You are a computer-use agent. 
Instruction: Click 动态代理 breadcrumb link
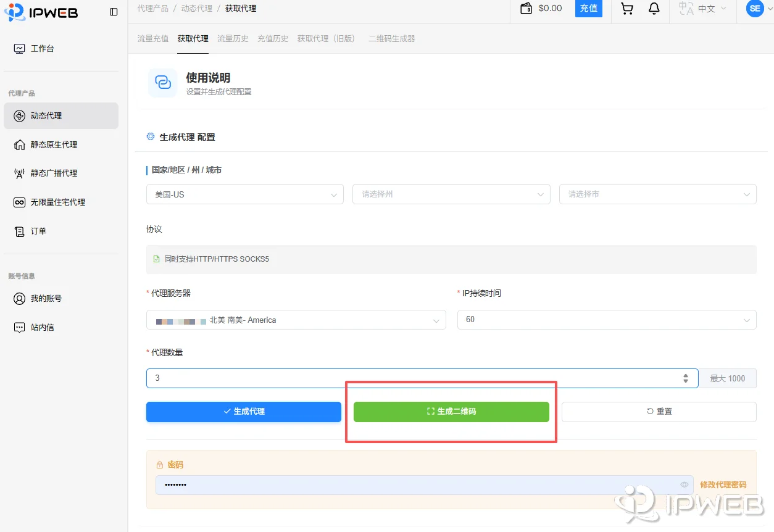197,8
